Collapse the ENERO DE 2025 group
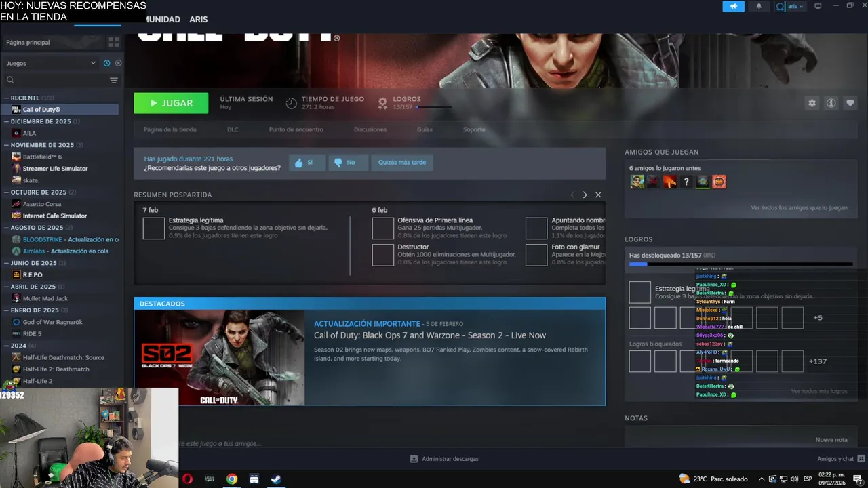 (6, 310)
